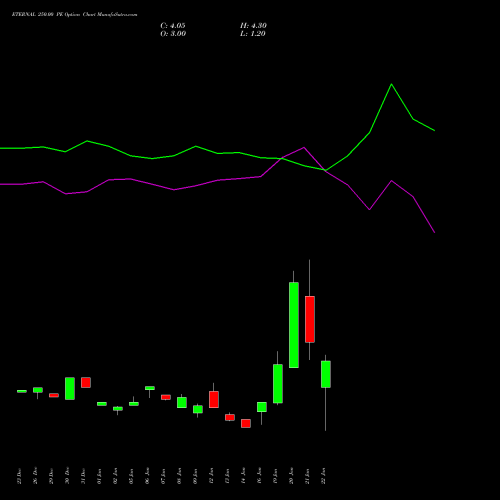Click the 01 Jan date label
Viewport: 500px width, 500px height.
[x=99, y=476]
